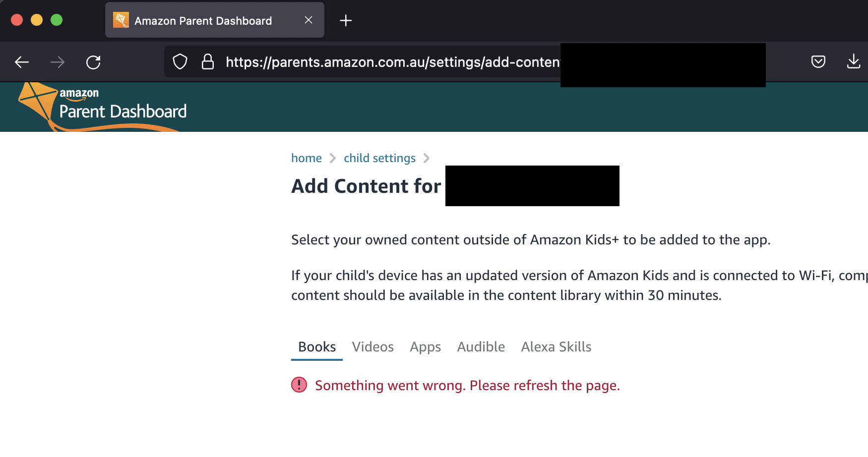
Task: Open the home breadcrumb link
Action: click(x=306, y=158)
